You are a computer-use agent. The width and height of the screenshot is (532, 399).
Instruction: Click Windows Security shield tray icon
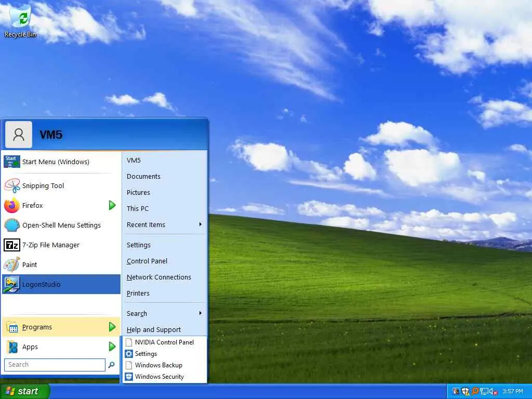(465, 391)
